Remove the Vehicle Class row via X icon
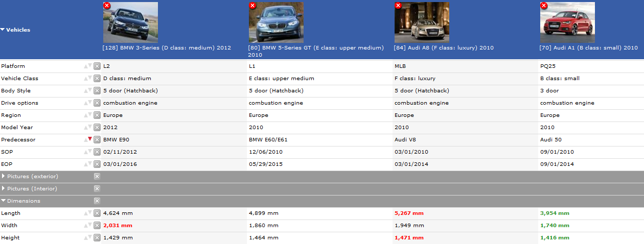Image resolution: width=644 pixels, height=244 pixels. 97,78
